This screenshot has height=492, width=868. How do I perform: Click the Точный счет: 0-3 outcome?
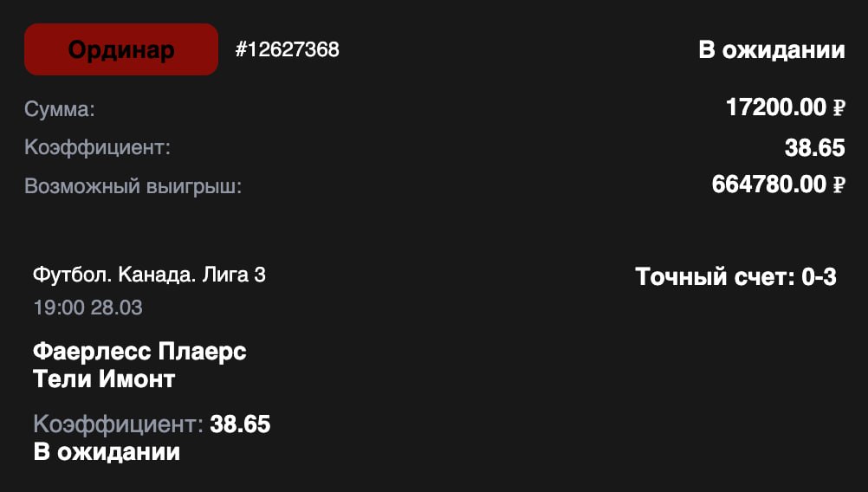[x=735, y=277]
